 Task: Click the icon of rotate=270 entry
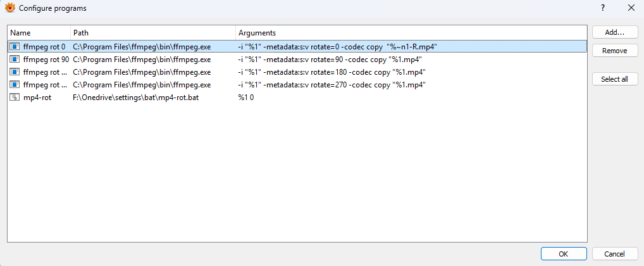point(15,84)
